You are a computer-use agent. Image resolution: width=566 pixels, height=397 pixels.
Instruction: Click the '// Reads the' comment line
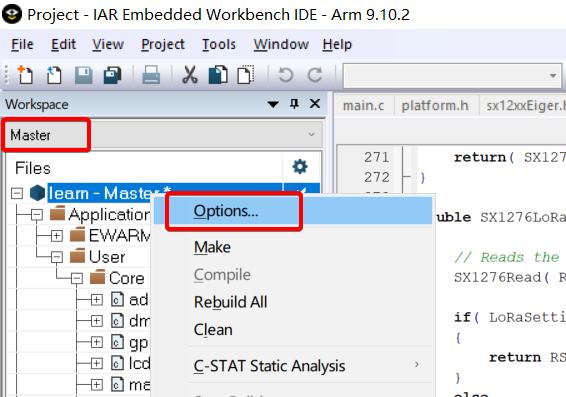pos(507,257)
